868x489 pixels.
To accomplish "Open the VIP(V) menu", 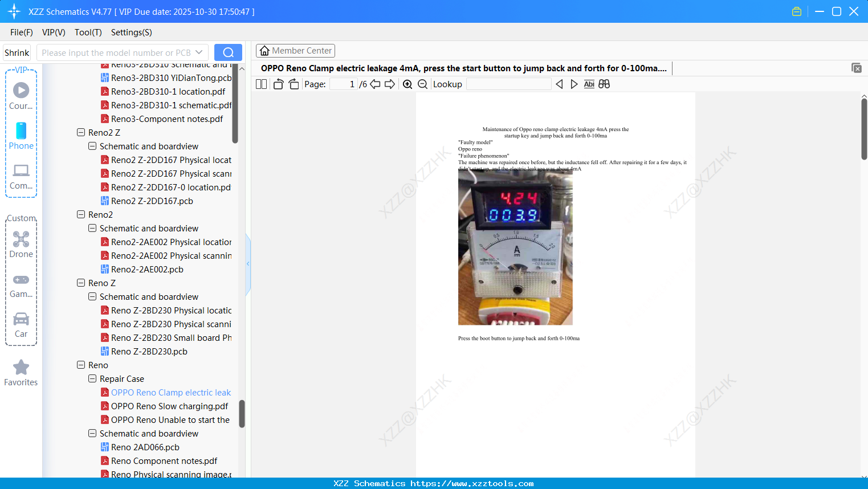I will point(54,32).
